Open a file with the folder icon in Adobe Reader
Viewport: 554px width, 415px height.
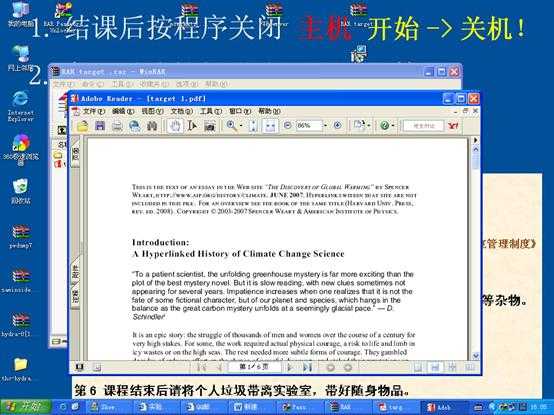82,126
